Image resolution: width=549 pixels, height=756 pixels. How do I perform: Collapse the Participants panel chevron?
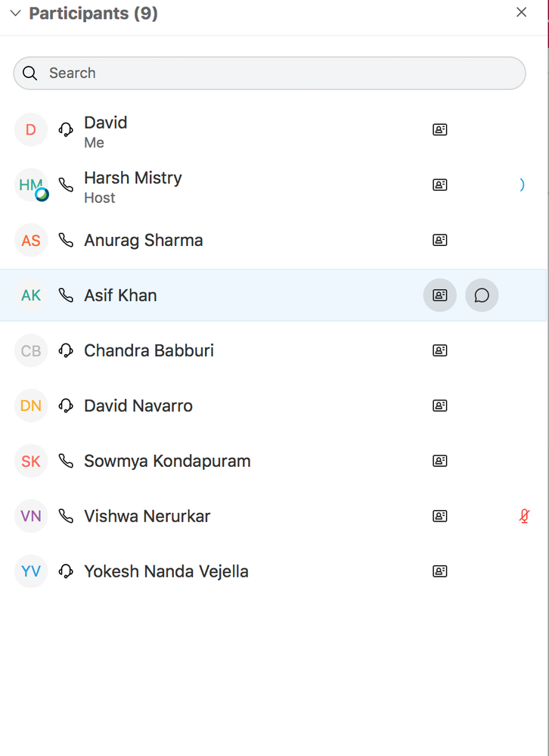pos(15,14)
